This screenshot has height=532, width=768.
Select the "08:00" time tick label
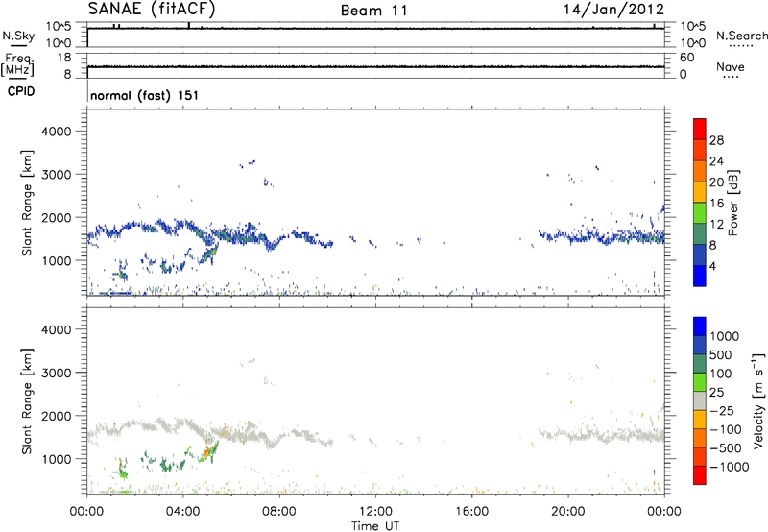coord(279,512)
